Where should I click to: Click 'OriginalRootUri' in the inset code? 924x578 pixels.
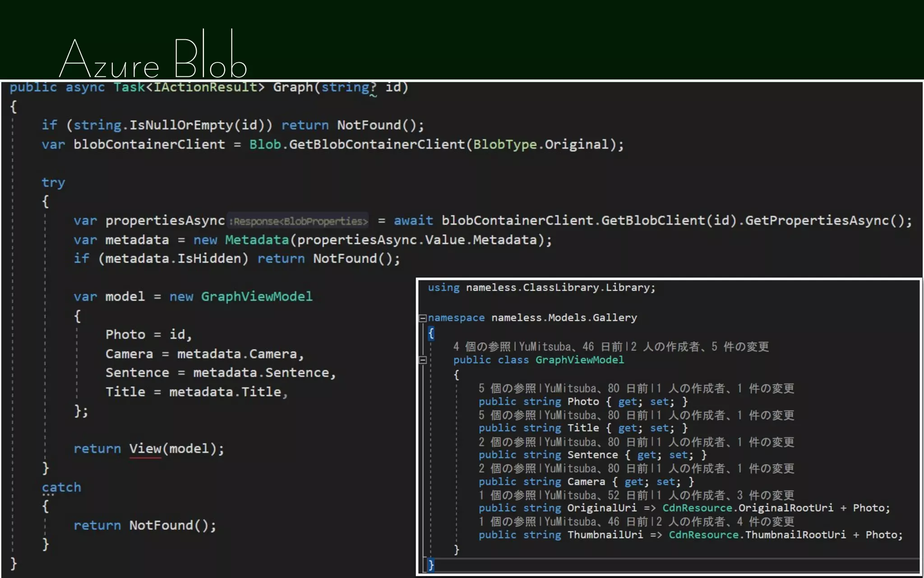[785, 508]
